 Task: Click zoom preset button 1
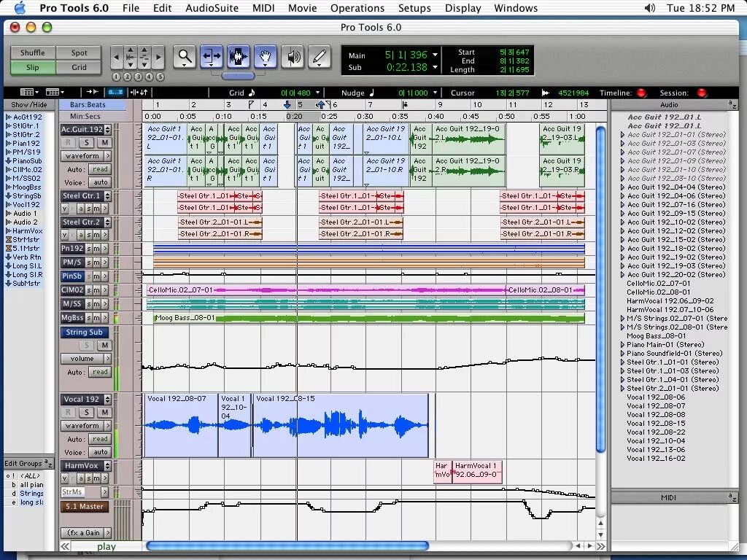point(117,77)
